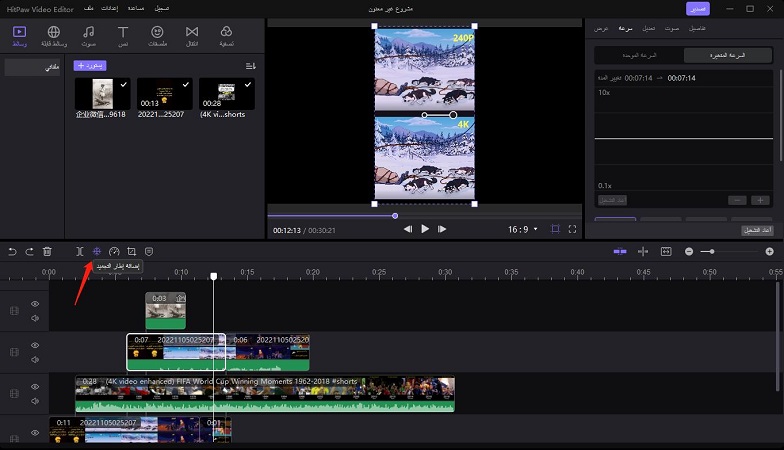Screen dimensions: 784x450
Task: Switch to the سرعة (Speed) properties tab
Action: [625, 28]
